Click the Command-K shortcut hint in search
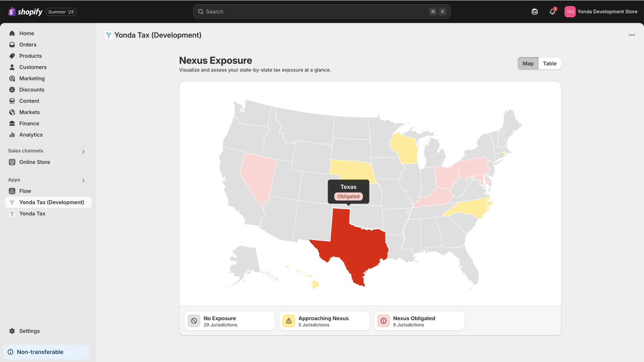 438,12
